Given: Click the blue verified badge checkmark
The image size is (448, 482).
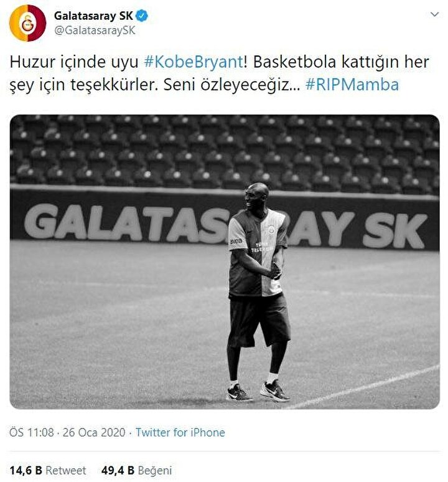Looking at the screenshot, I should pos(141,16).
